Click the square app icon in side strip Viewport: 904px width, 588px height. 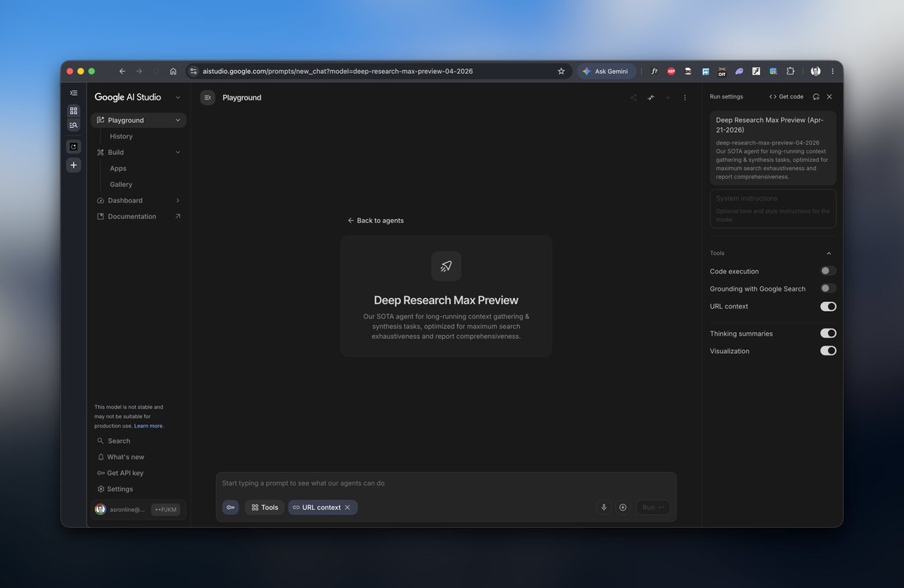(x=73, y=146)
